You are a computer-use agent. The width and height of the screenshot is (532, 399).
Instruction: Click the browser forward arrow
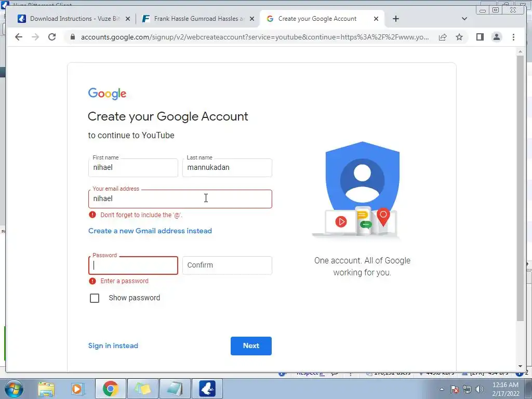(x=35, y=37)
